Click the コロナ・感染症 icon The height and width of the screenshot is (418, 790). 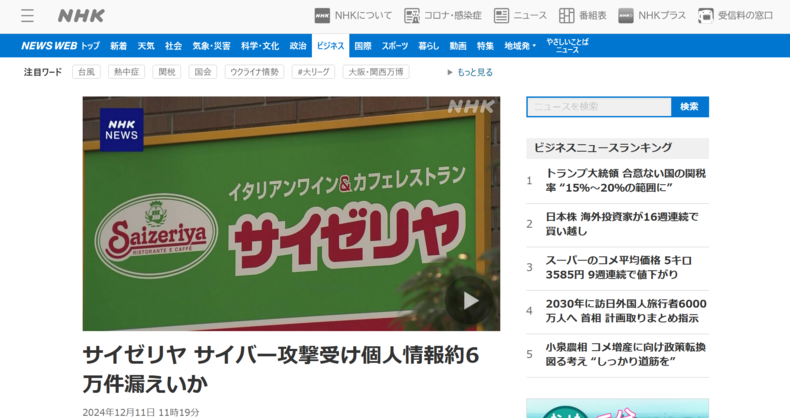tap(412, 16)
